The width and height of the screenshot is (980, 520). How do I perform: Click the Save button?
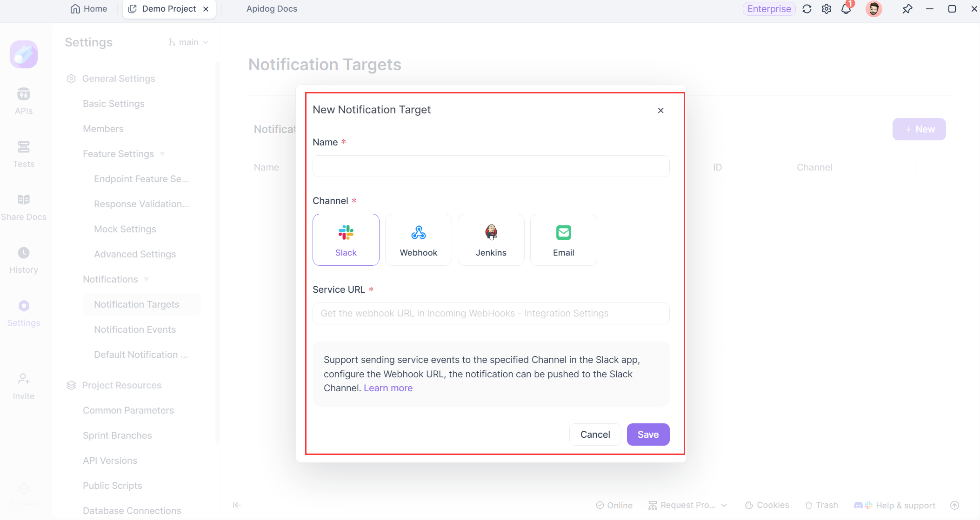coord(648,434)
